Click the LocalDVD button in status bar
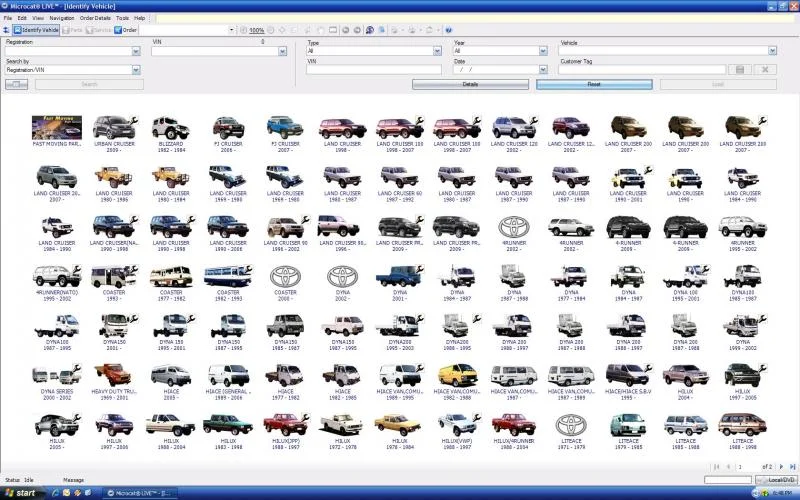The image size is (800, 500). click(777, 480)
